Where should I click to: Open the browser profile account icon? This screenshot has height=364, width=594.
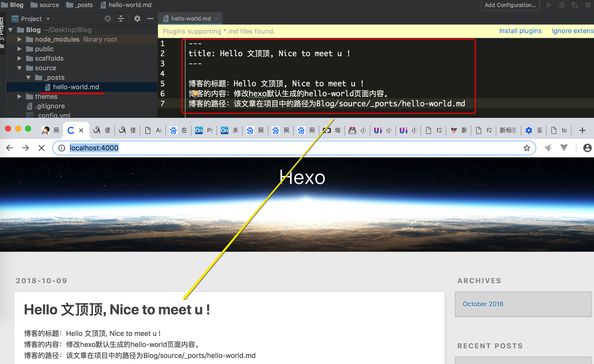[x=587, y=148]
